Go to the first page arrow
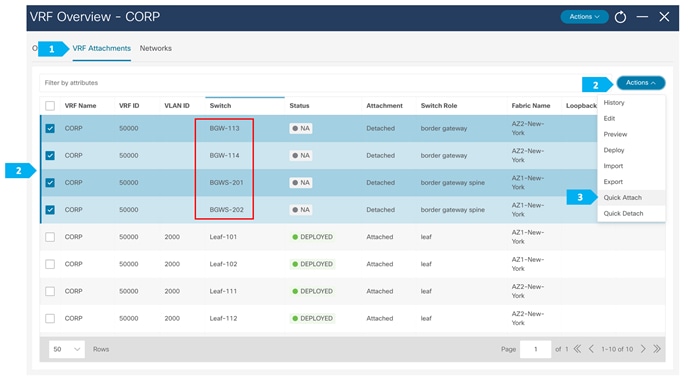696x379 pixels. tap(577, 349)
